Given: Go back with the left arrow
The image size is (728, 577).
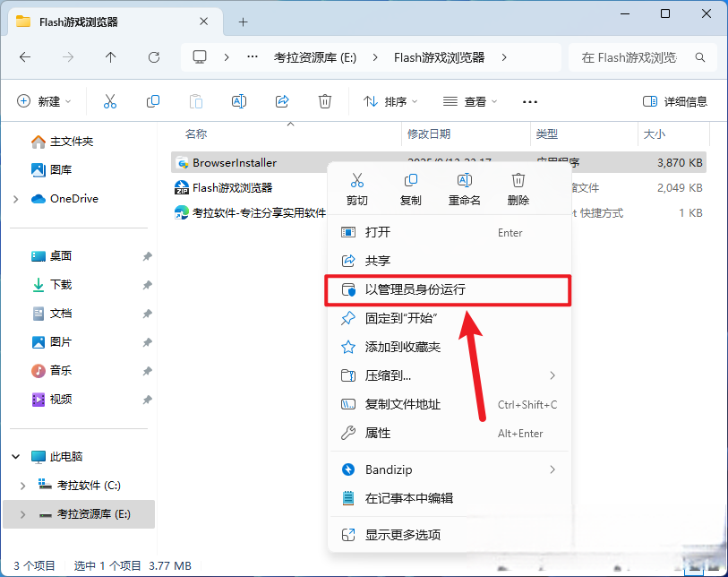Looking at the screenshot, I should (25, 57).
